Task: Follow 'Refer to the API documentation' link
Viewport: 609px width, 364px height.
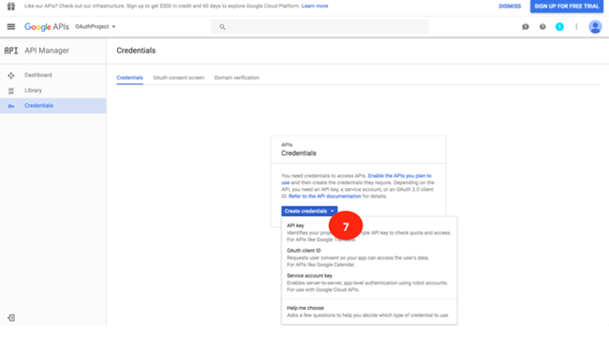Action: (325, 197)
